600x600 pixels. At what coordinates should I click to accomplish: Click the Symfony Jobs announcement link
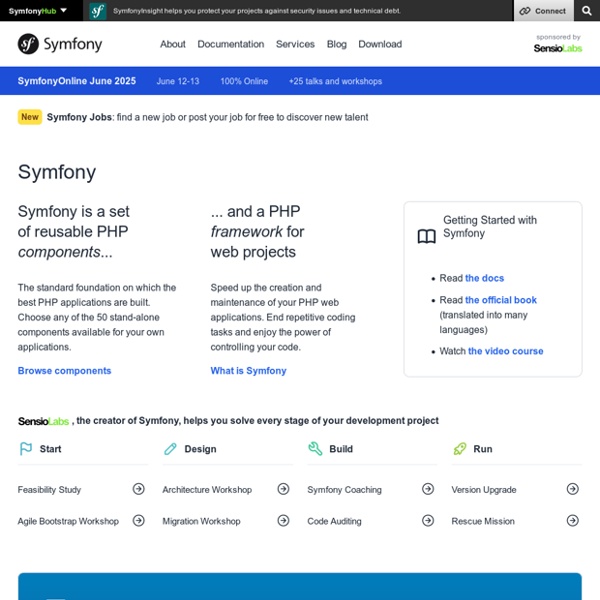tap(207, 117)
